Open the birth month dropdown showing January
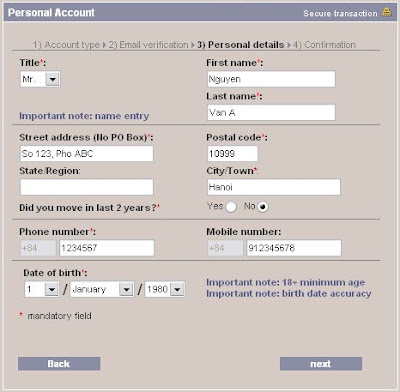400x392 pixels. pos(102,289)
